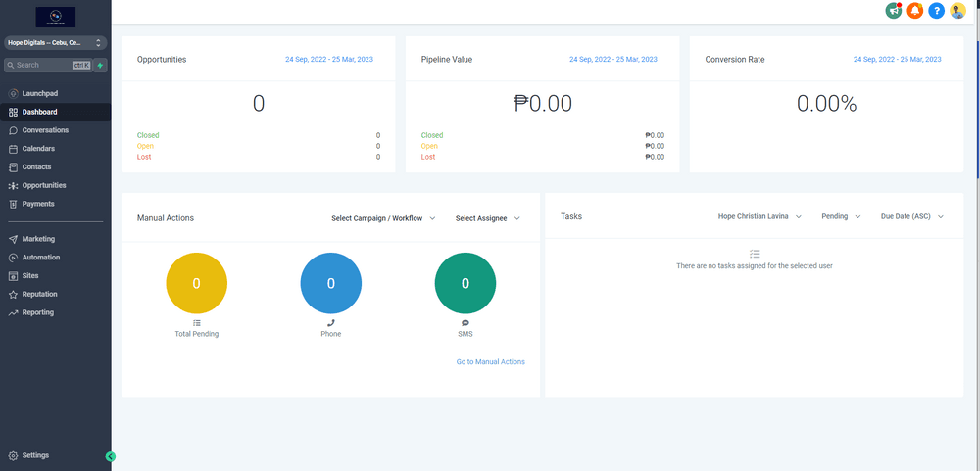This screenshot has height=471, width=980.
Task: Change the Conversion Rate card date range
Action: click(x=898, y=60)
